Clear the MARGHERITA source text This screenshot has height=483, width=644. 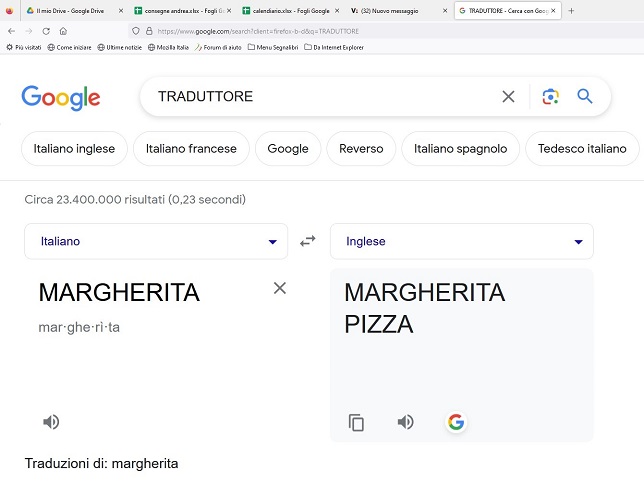(x=280, y=288)
